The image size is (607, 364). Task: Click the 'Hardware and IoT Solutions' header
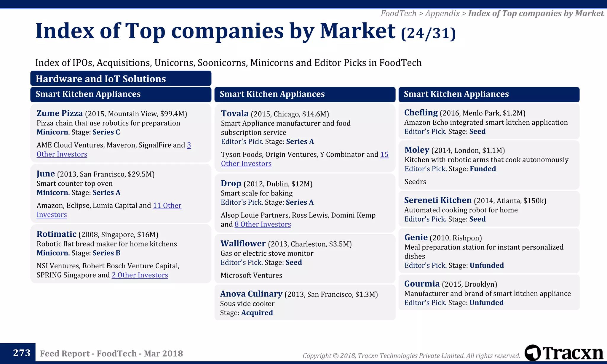click(x=121, y=78)
